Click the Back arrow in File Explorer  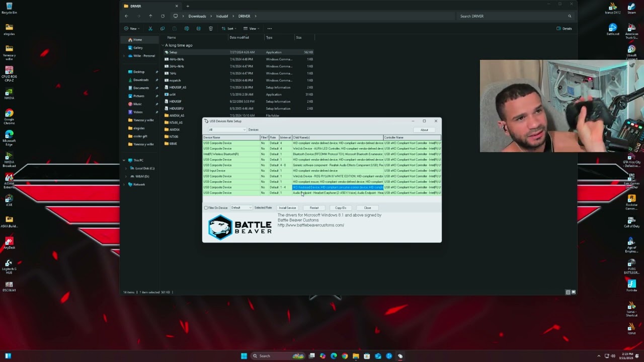point(126,16)
